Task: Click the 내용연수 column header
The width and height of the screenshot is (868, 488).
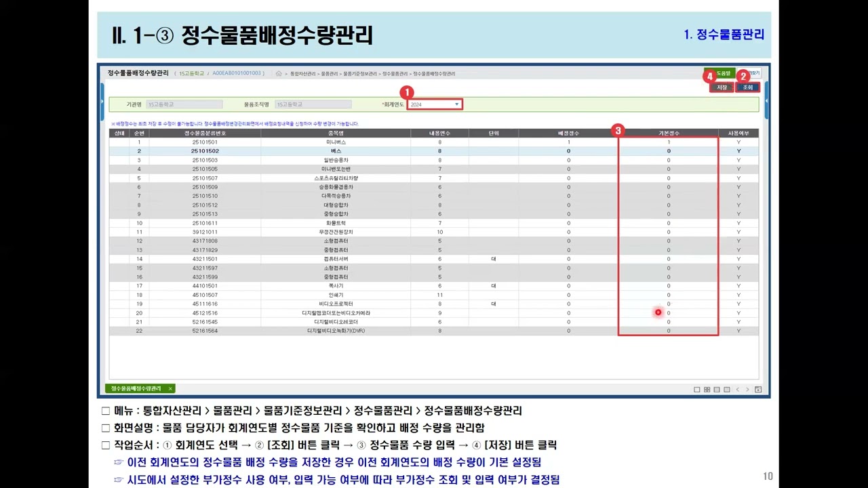Action: pyautogui.click(x=439, y=134)
